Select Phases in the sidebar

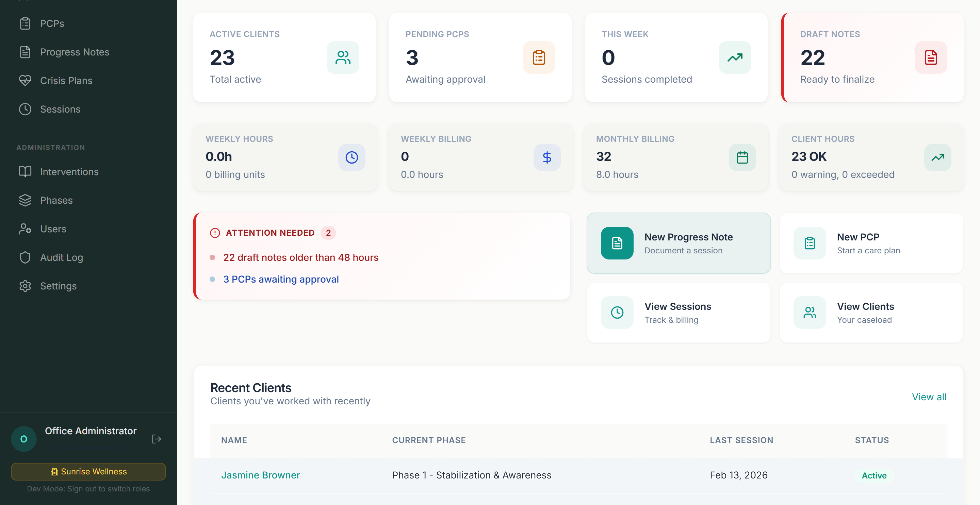click(x=56, y=200)
